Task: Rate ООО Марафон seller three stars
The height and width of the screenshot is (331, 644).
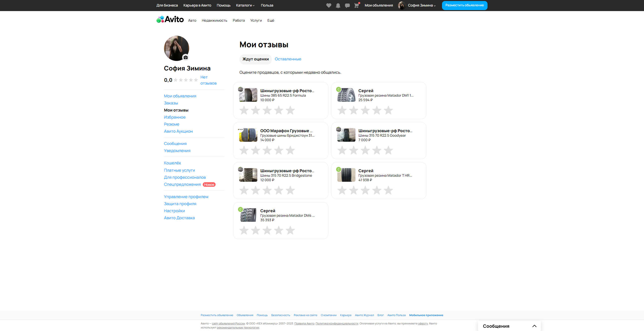Action: 267,150
